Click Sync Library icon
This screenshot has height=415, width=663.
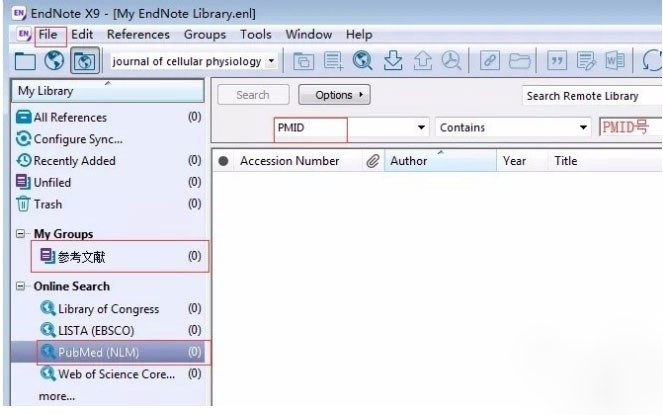[x=652, y=60]
